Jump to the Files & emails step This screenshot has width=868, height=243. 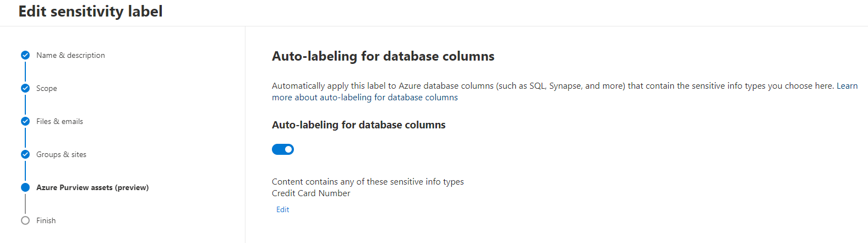(x=59, y=121)
